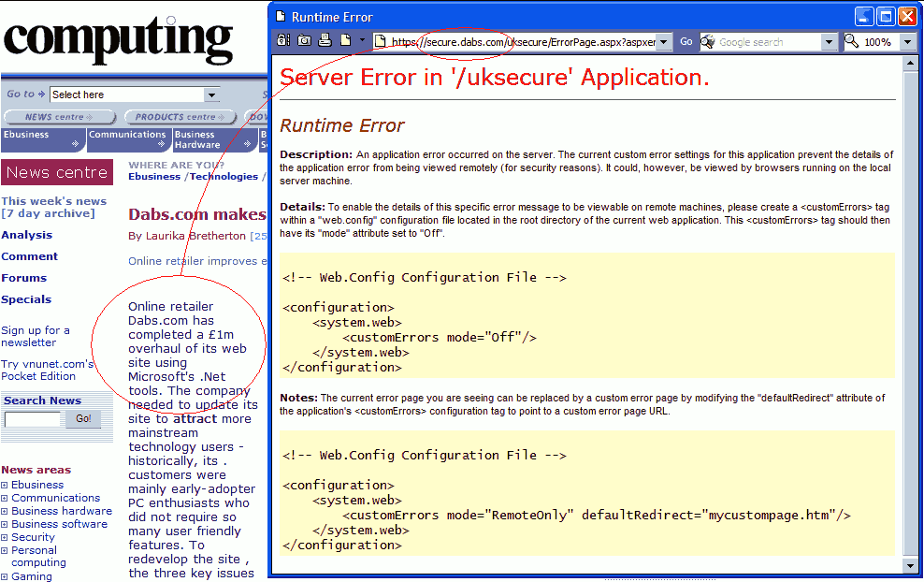This screenshot has width=924, height=582.
Task: Click the security padlock icon in the browser toolbar
Action: click(283, 40)
